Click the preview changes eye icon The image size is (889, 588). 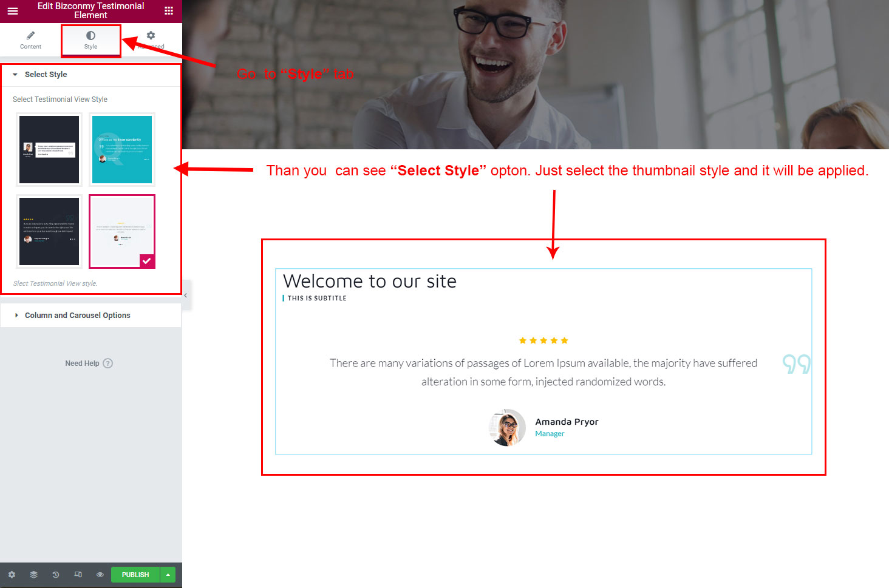(100, 575)
